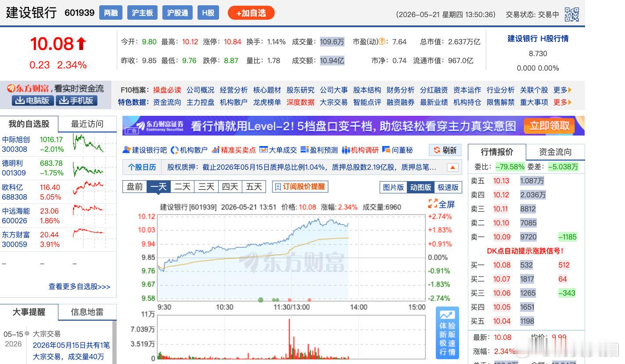Screen dimensions: 625x364
Task: Switch to 最近访问 tab
Action: 87,124
